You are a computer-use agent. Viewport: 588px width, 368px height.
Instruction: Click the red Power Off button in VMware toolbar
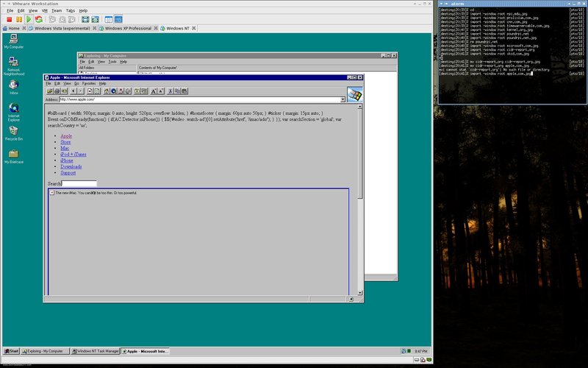pyautogui.click(x=10, y=19)
